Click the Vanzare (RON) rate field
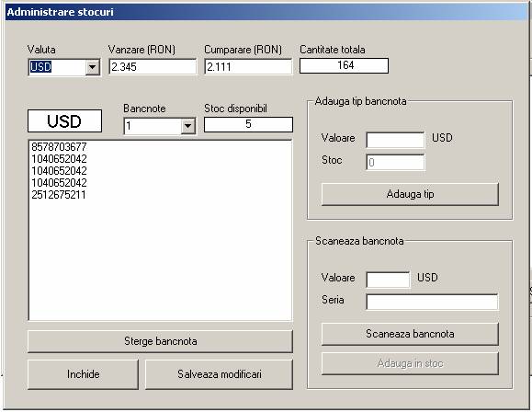The height and width of the screenshot is (412, 532). tap(153, 66)
